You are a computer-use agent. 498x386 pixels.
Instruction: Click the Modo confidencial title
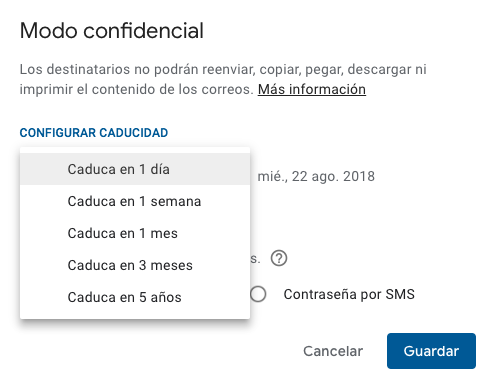click(112, 31)
